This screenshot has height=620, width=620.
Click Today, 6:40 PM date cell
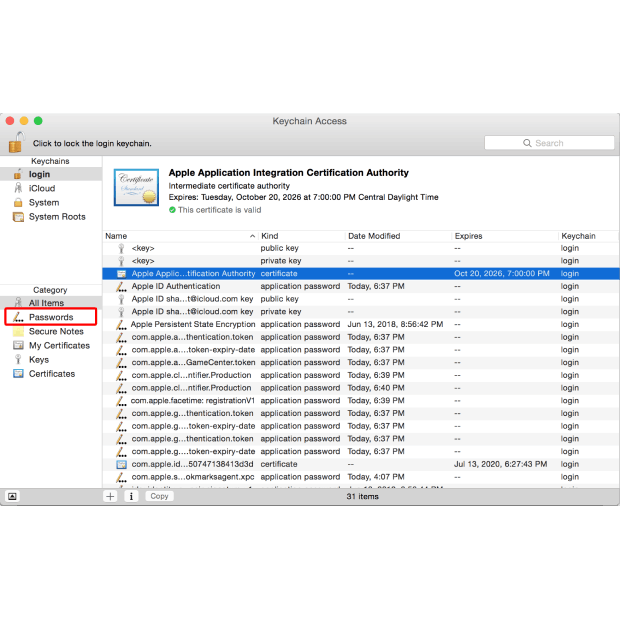pyautogui.click(x=376, y=388)
